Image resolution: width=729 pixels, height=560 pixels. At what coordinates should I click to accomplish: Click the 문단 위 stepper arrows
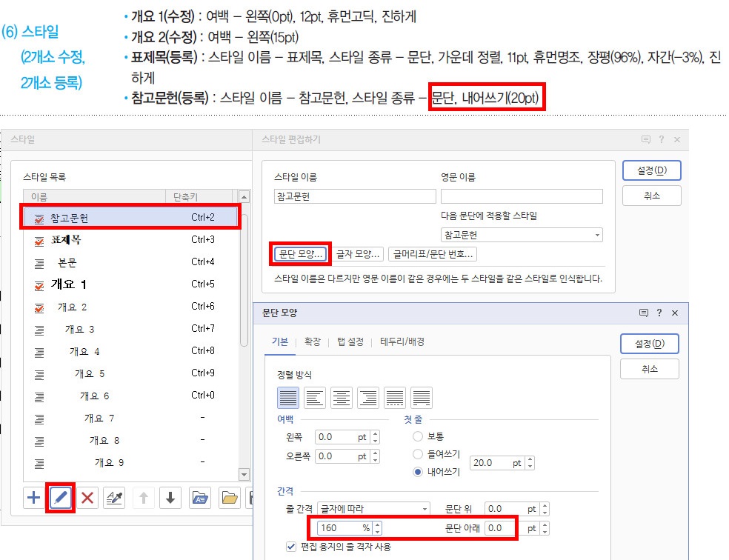[545, 509]
